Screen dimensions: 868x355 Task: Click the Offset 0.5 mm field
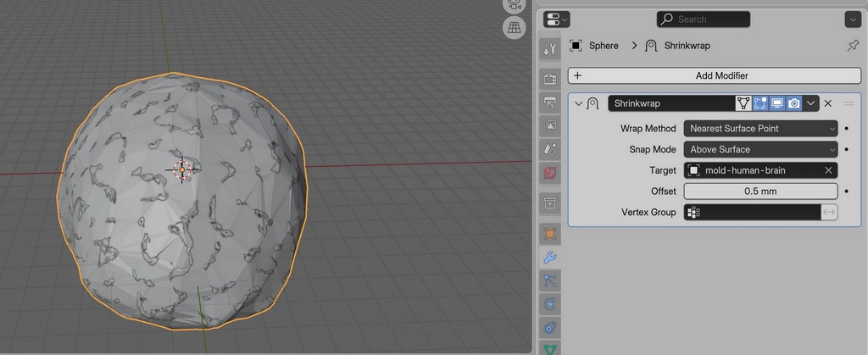click(760, 191)
